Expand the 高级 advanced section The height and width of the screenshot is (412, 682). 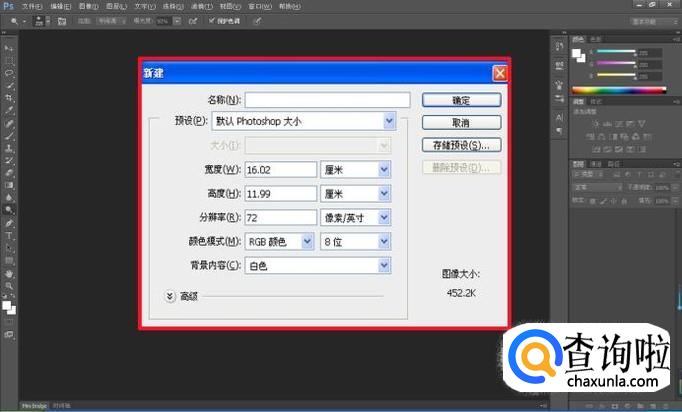point(170,296)
